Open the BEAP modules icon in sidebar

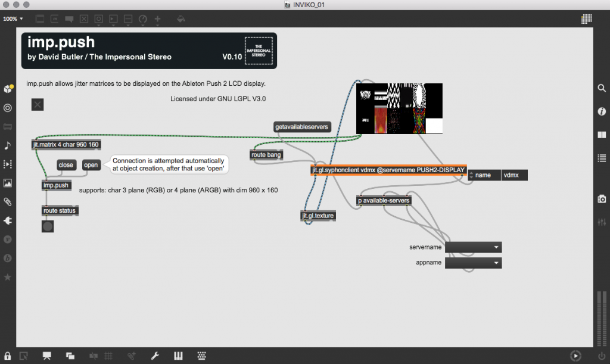tap(7, 258)
